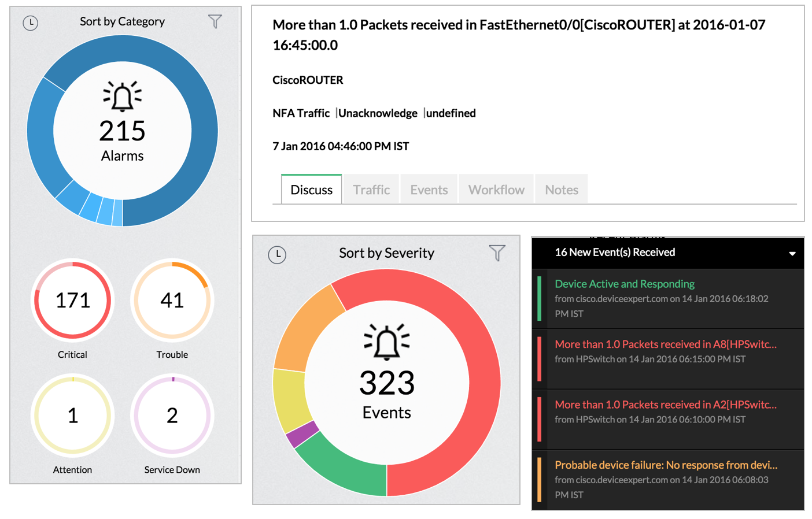Click the Sort by Severity title

coord(386,253)
